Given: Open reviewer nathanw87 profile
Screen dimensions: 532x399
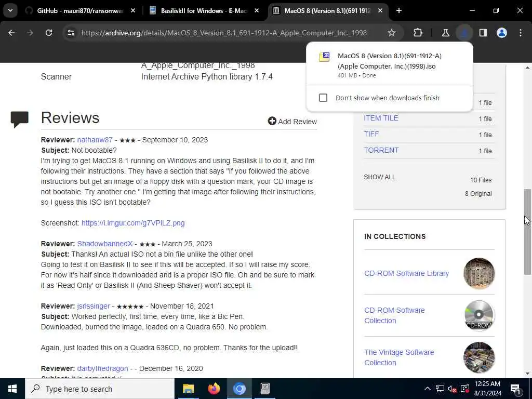Looking at the screenshot, I should click(x=95, y=140).
